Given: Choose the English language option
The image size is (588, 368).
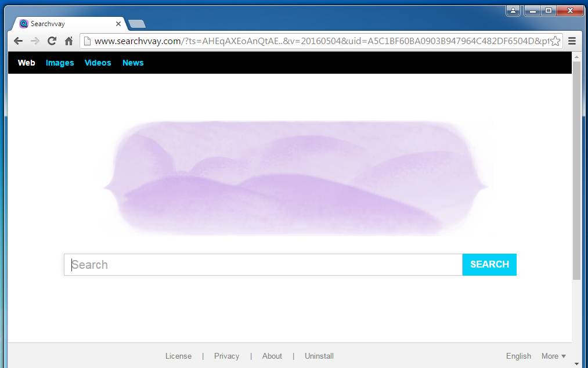Looking at the screenshot, I should 518,356.
